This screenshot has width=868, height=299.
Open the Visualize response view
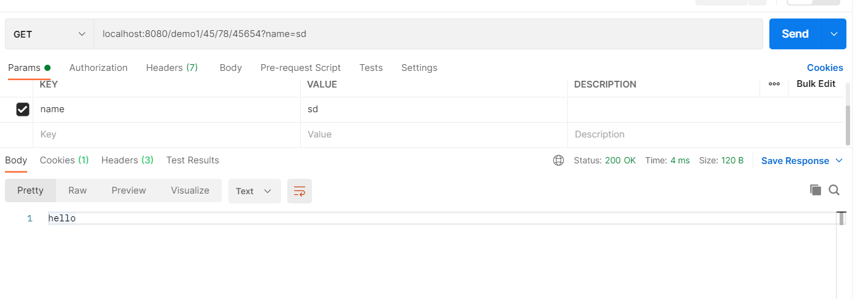(190, 190)
